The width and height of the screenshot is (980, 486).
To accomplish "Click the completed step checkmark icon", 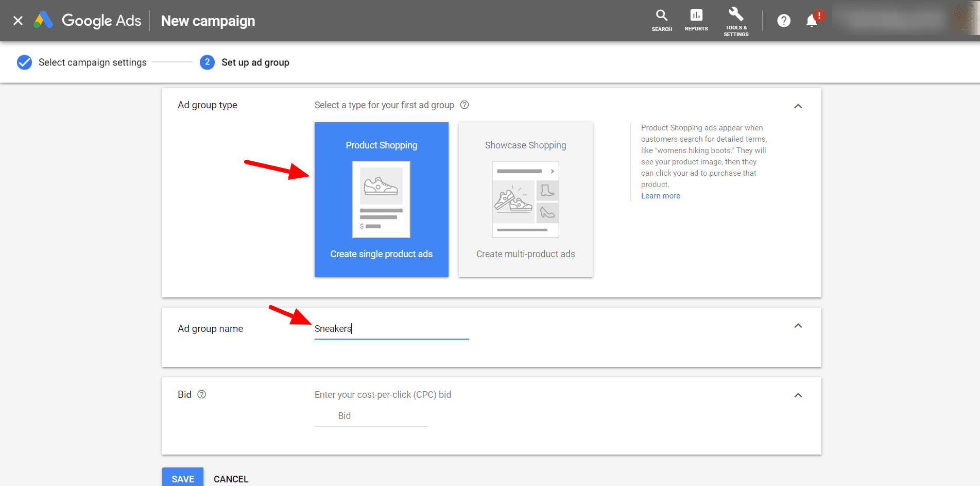I will (24, 62).
